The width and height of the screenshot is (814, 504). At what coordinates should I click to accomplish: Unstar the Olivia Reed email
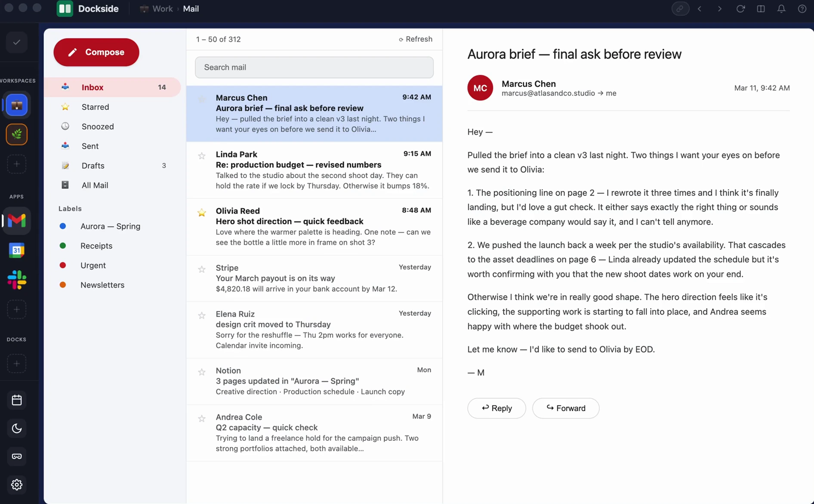pos(201,212)
